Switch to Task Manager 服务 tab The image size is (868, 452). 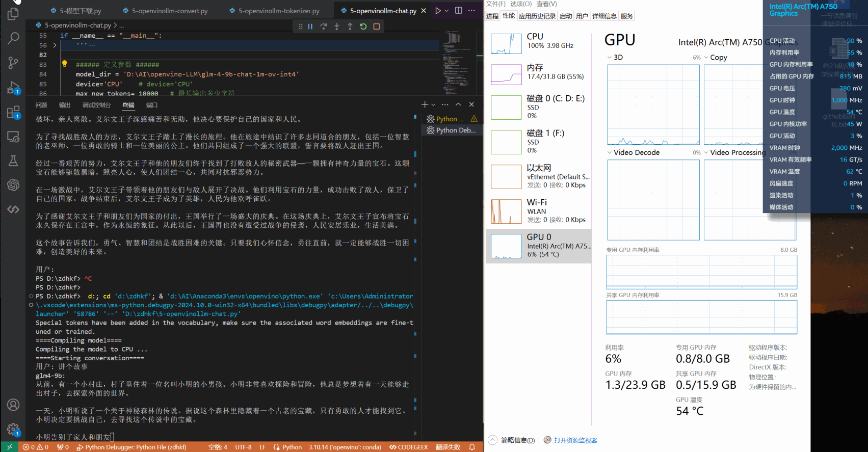627,16
